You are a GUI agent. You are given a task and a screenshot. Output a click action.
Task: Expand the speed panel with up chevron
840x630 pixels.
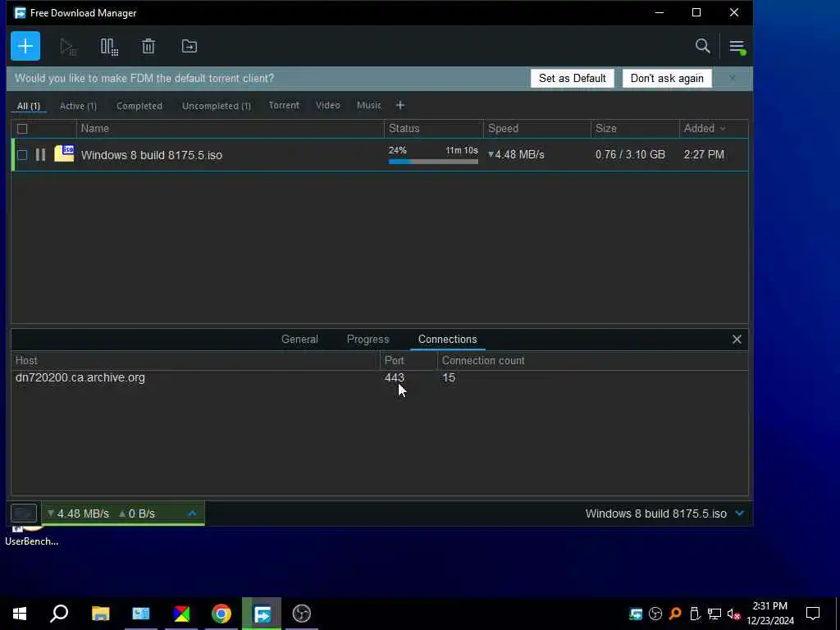pos(192,514)
